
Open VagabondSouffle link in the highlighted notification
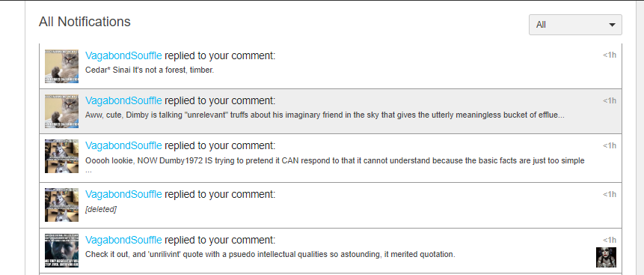(123, 100)
